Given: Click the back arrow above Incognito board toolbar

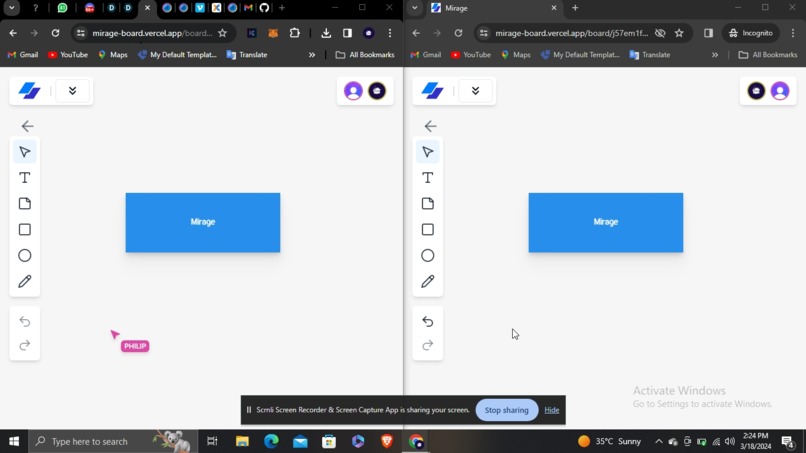Looking at the screenshot, I should point(430,126).
